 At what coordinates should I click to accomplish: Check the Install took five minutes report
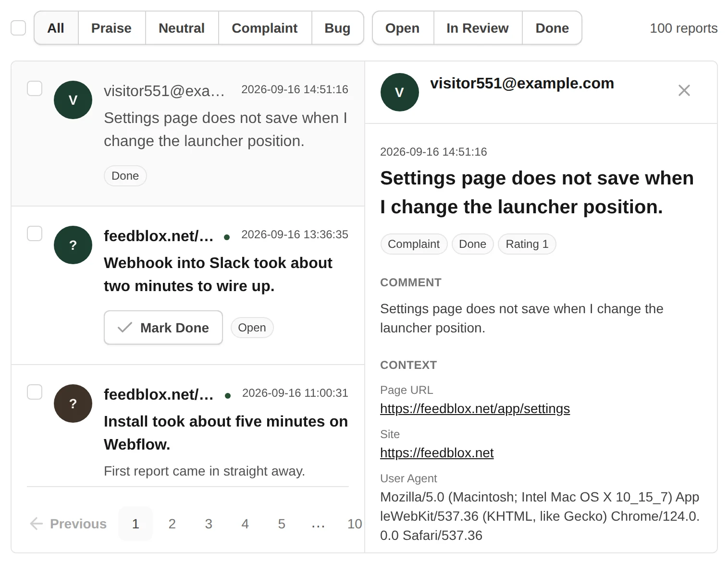tap(35, 392)
